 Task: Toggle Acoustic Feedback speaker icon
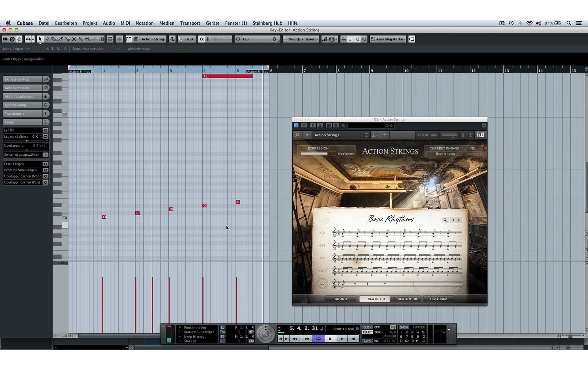(19, 39)
